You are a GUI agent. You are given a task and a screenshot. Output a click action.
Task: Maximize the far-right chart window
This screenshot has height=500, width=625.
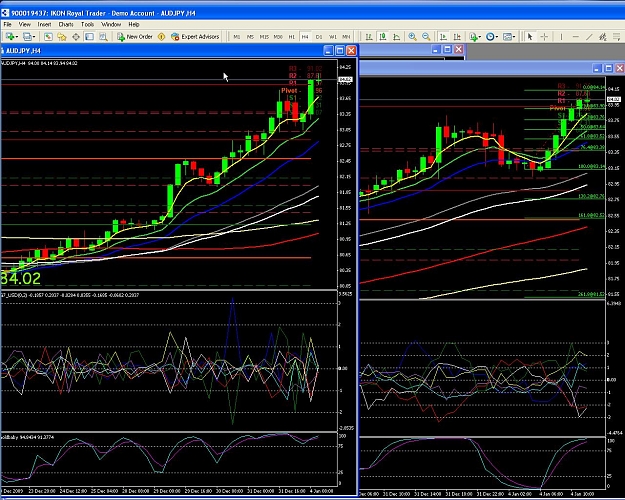tap(608, 69)
